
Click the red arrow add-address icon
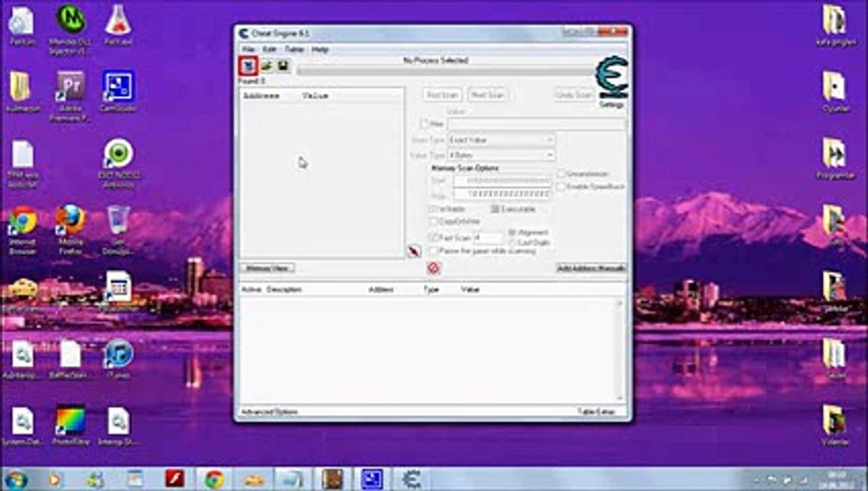tap(414, 252)
